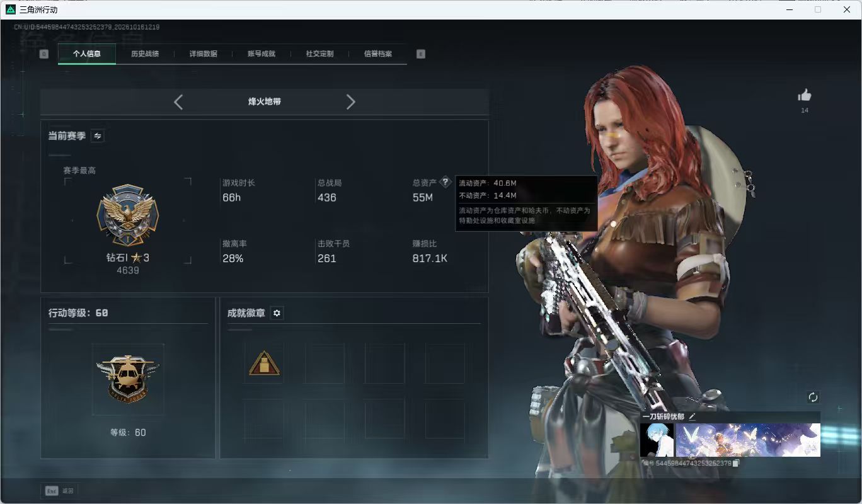The width and height of the screenshot is (862, 504).
Task: Select the triangle achievement badge
Action: click(x=265, y=363)
